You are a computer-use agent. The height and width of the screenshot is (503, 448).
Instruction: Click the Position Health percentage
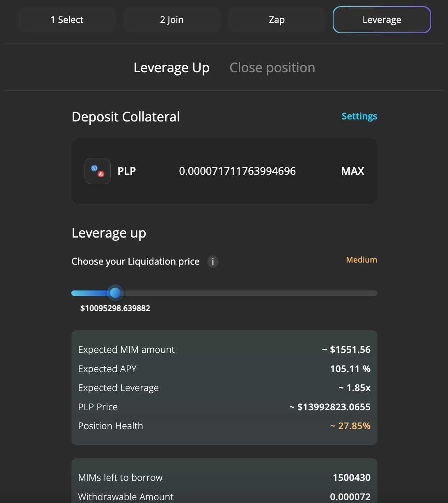(350, 426)
